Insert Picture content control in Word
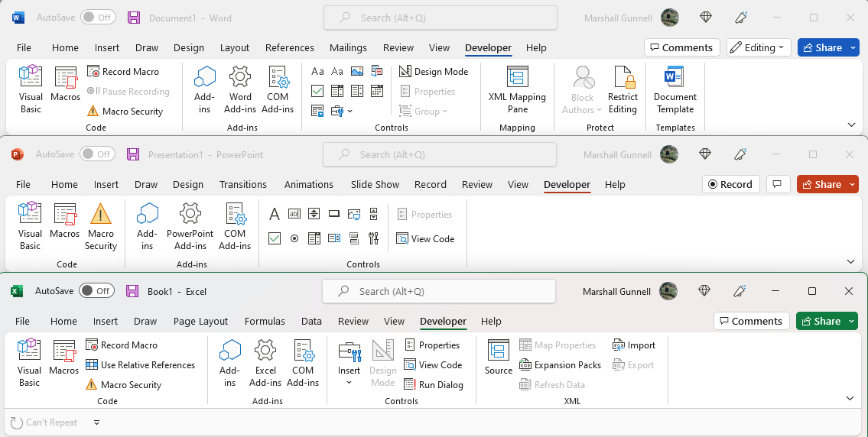Image resolution: width=868 pixels, height=437 pixels. click(x=357, y=71)
